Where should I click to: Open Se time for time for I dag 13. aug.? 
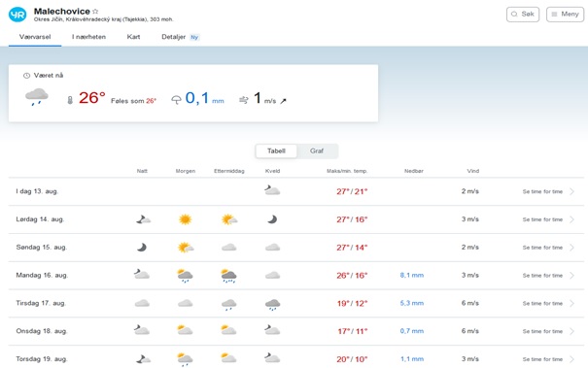pos(542,191)
